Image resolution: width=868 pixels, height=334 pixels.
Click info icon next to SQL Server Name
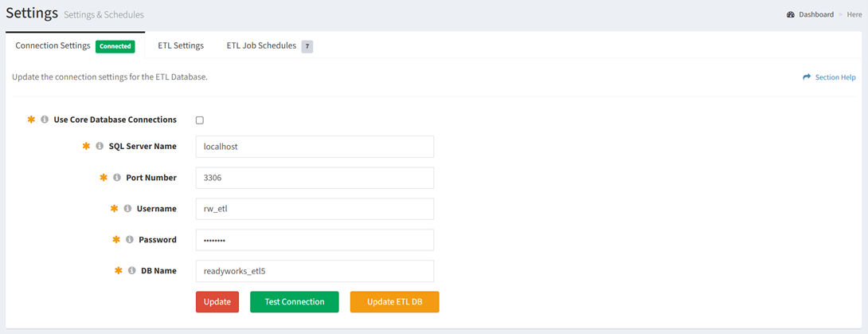coord(100,147)
